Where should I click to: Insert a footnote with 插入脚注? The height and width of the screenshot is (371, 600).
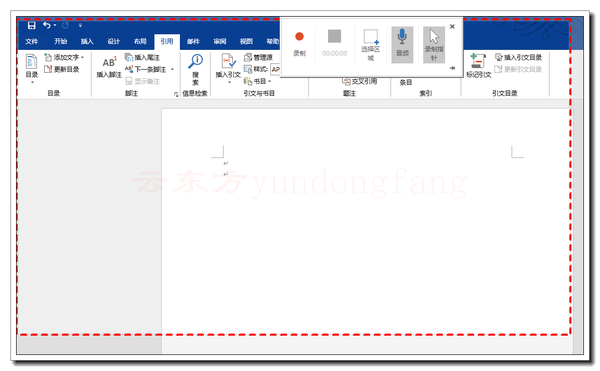tap(109, 67)
